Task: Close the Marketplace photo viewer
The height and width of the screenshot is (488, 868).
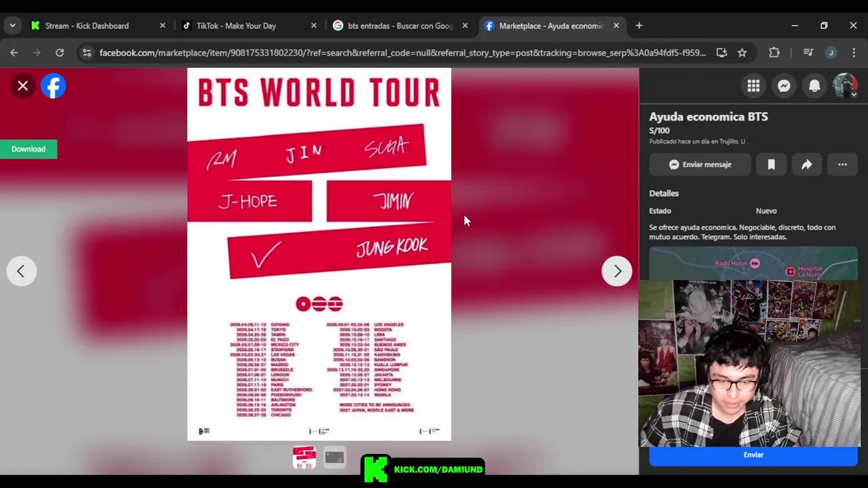Action: pos(22,86)
